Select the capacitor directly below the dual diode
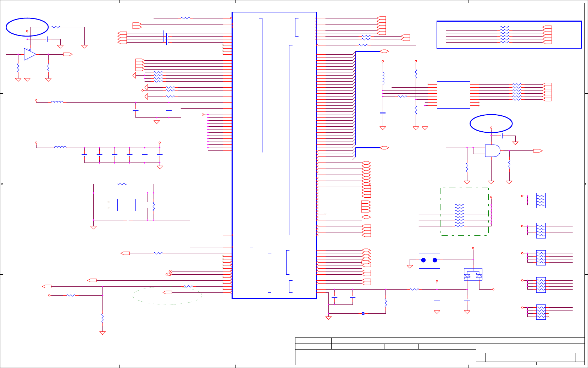This screenshot has height=368, width=588. 467,300
